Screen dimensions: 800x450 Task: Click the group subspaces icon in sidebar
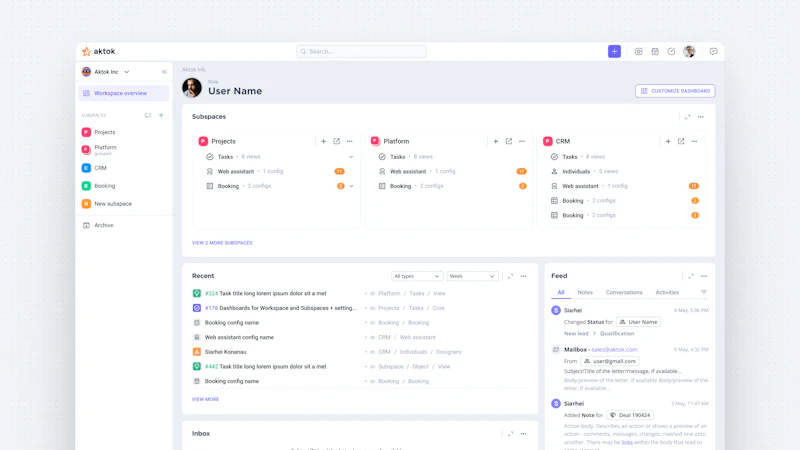[x=148, y=115]
